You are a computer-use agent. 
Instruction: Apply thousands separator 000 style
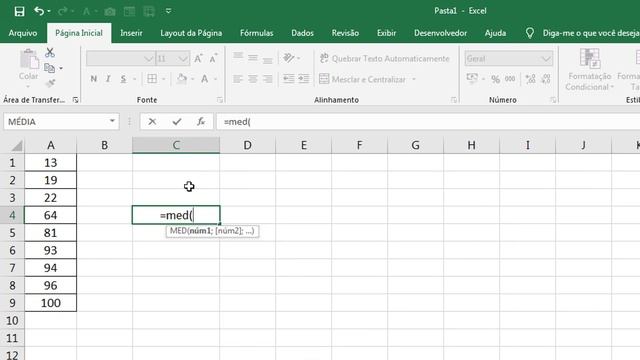[510, 79]
